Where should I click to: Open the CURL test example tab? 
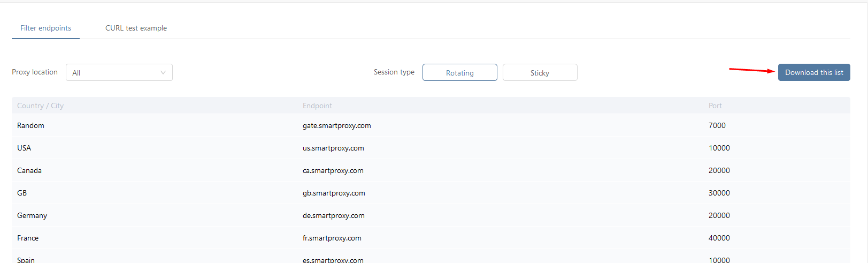(136, 28)
